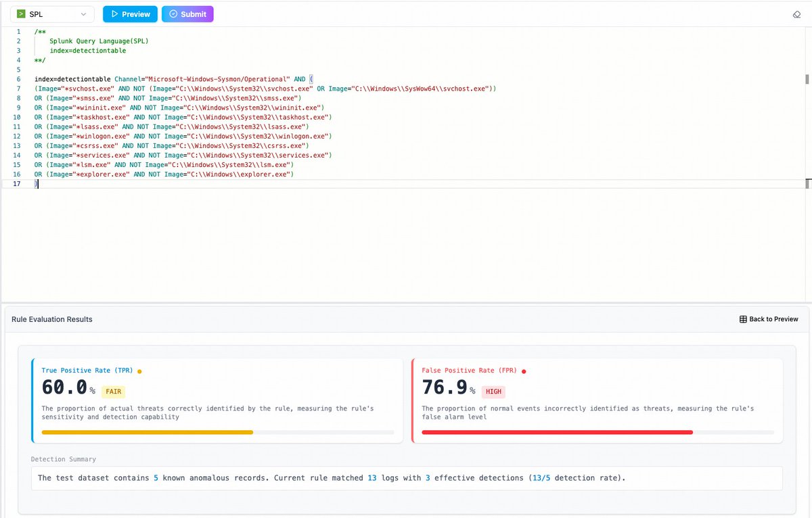Click the explorer.exe condition line
Screen dimensions: 812x518
[x=164, y=174]
